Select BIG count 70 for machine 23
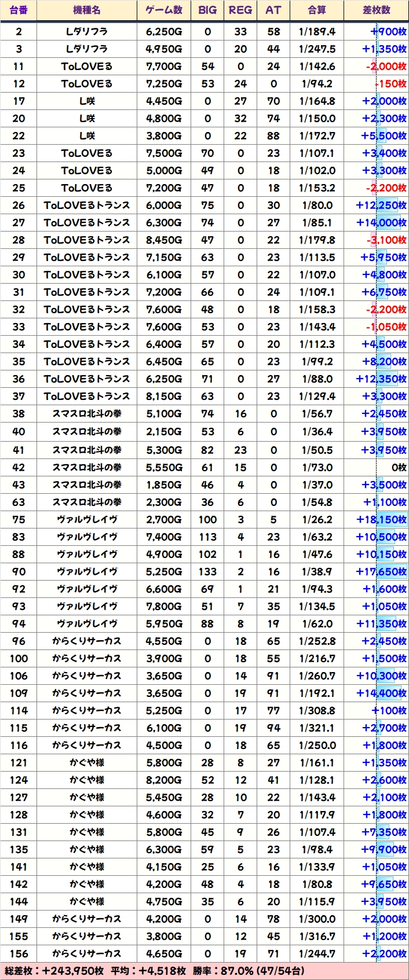The height and width of the screenshot is (980, 409). 207,153
